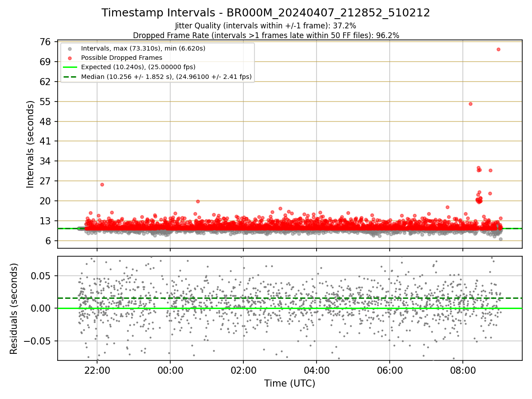The width and height of the screenshot is (532, 399).
Task: Click the y-axis tick label 13
Action: [44, 221]
